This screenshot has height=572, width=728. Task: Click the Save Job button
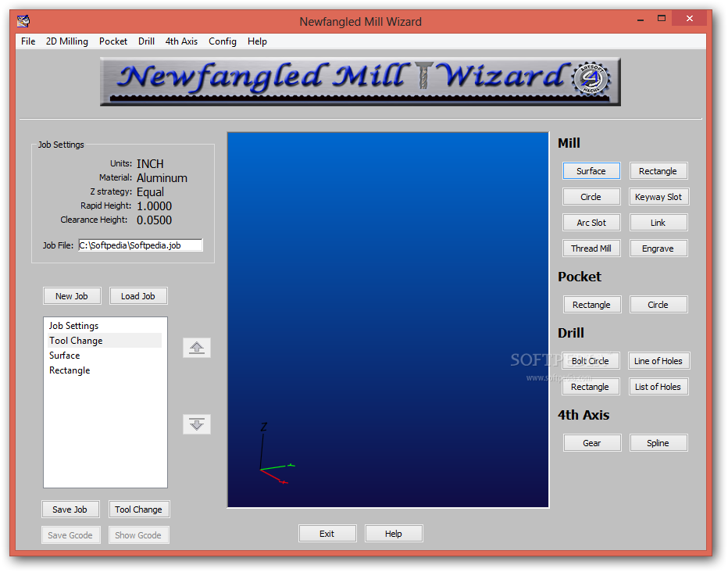(x=70, y=509)
